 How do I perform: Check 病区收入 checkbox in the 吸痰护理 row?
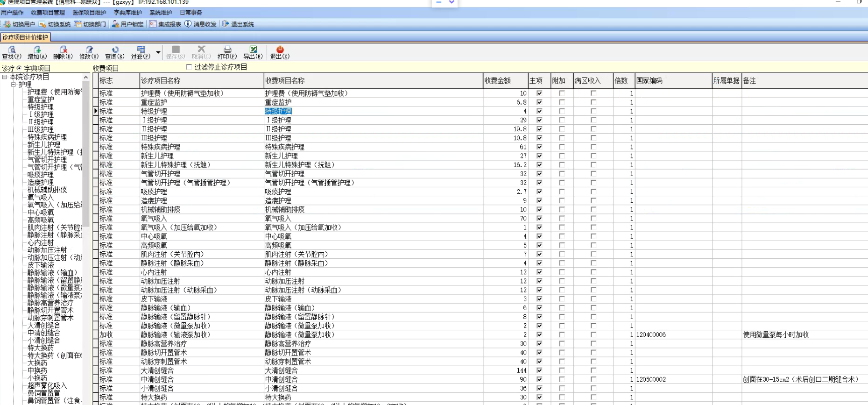[593, 192]
